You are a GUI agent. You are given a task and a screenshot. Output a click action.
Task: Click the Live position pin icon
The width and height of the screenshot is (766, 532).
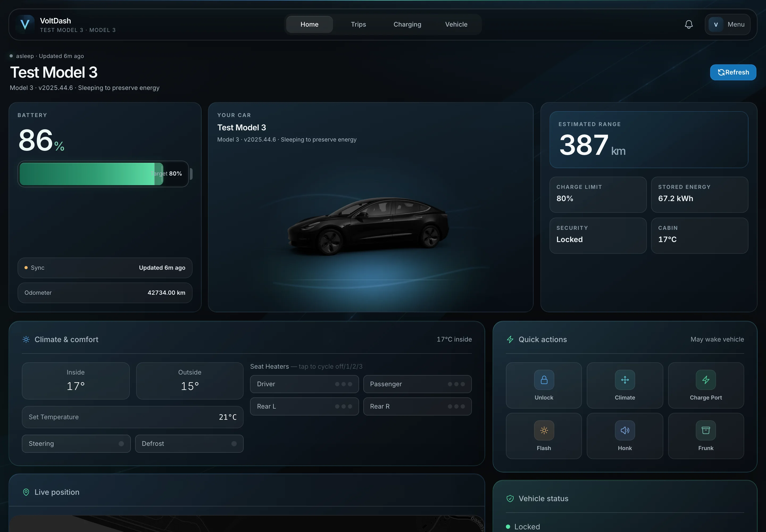(26, 492)
